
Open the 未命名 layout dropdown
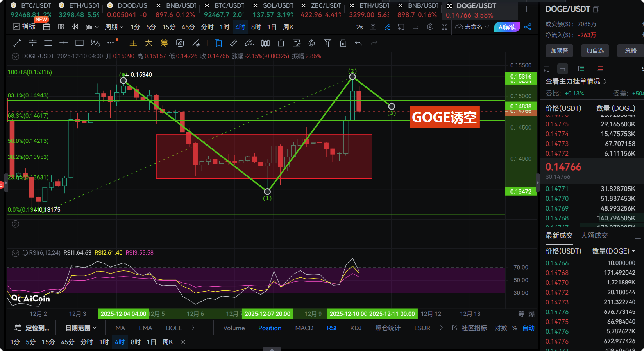pyautogui.click(x=473, y=27)
